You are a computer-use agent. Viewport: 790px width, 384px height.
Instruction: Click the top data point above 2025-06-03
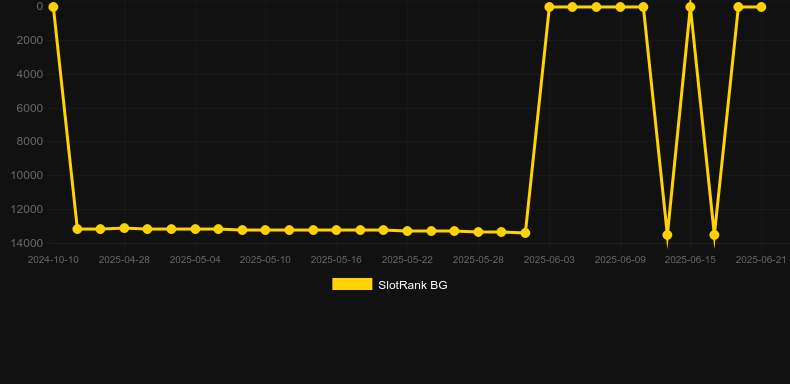click(549, 7)
